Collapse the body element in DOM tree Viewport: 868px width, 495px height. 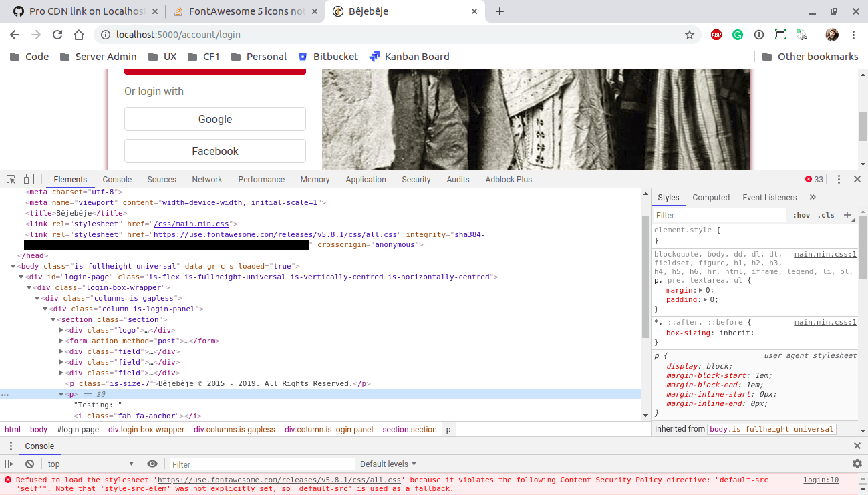click(13, 265)
